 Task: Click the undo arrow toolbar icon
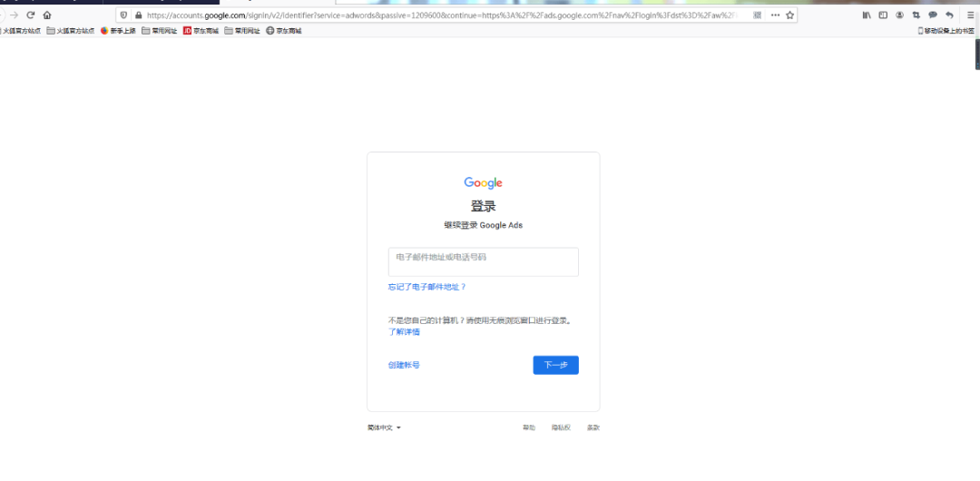coord(949,15)
